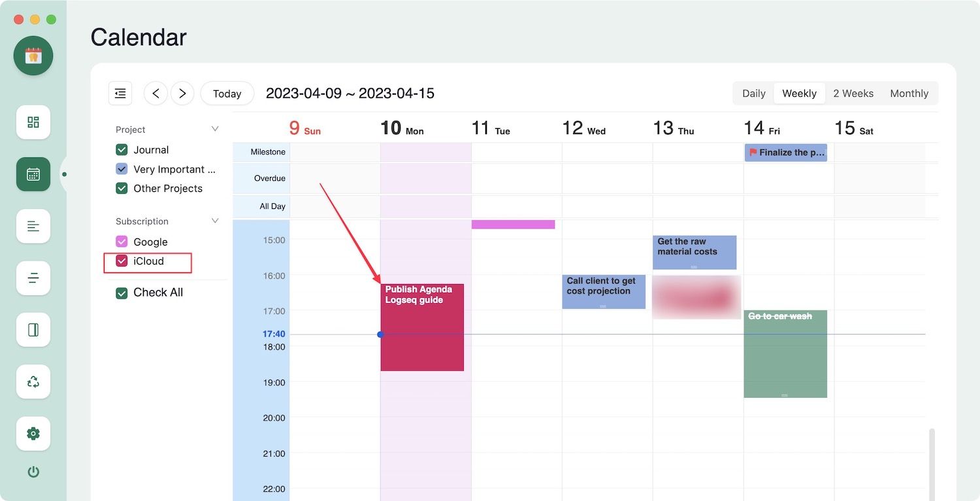980x501 pixels.
Task: Click the power icon at sidebar bottom
Action: (x=33, y=472)
